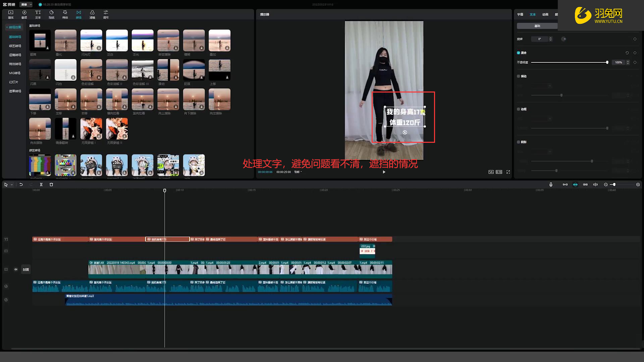Select the 闪光灯 transition thumbnail
Screen dimensions: 644x362
[x=91, y=41]
